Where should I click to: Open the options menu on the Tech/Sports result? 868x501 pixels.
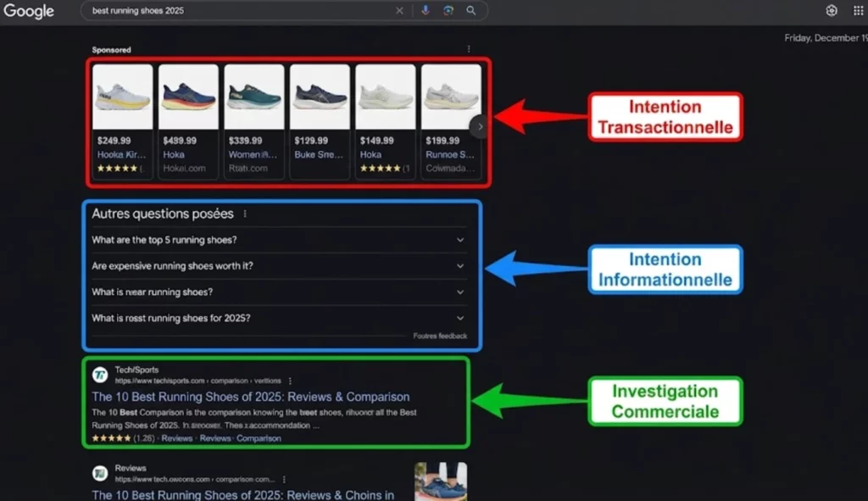pyautogui.click(x=291, y=381)
